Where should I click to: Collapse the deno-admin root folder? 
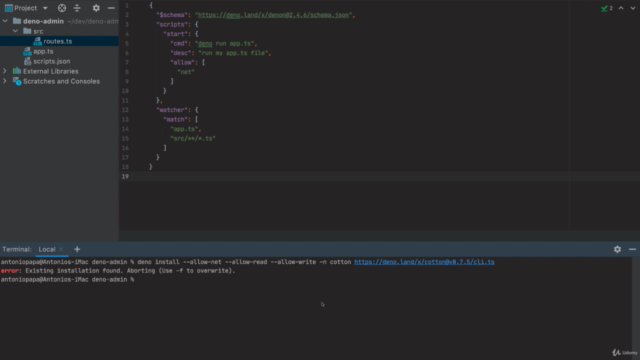pyautogui.click(x=5, y=21)
